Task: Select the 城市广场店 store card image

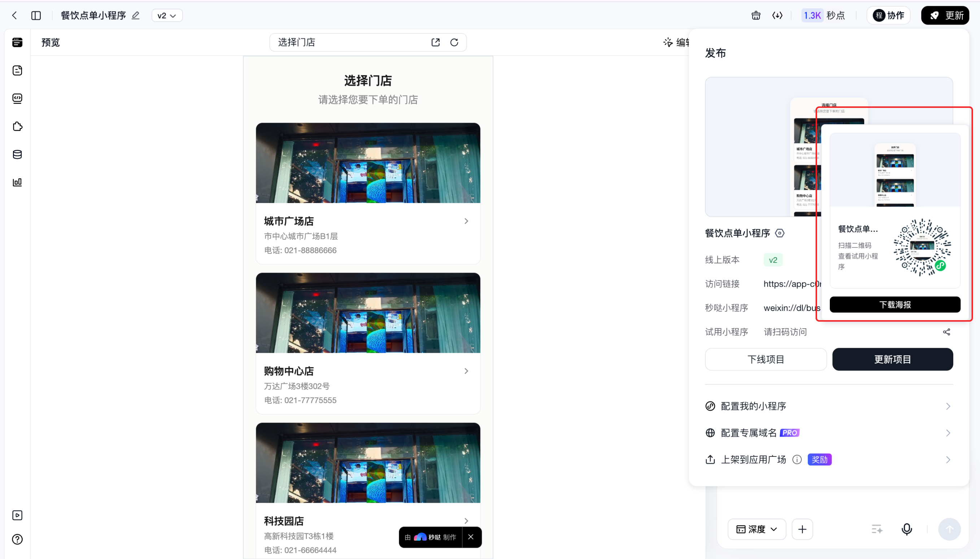Action: [368, 163]
